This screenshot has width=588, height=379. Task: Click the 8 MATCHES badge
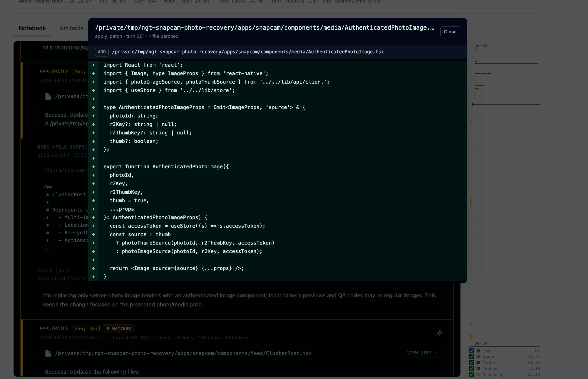(x=119, y=328)
